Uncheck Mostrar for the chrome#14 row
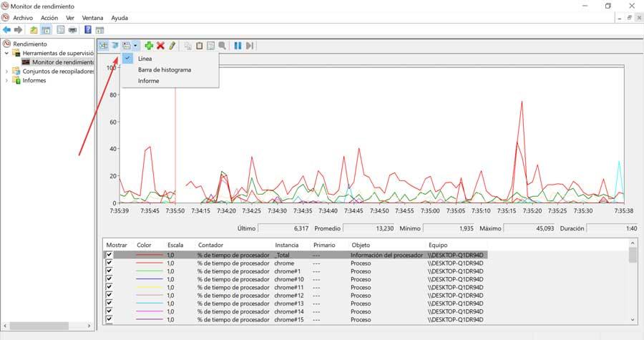This screenshot has height=340, width=644. tap(109, 311)
